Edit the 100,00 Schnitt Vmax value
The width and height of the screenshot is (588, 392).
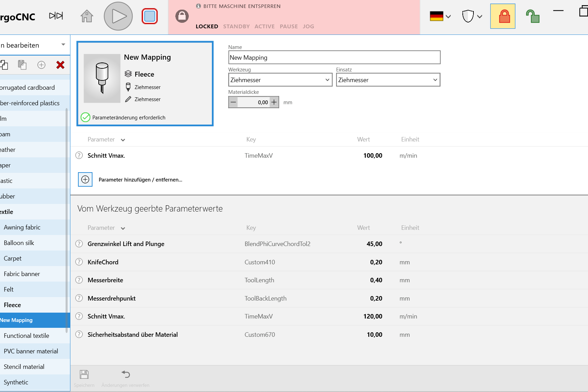click(373, 156)
